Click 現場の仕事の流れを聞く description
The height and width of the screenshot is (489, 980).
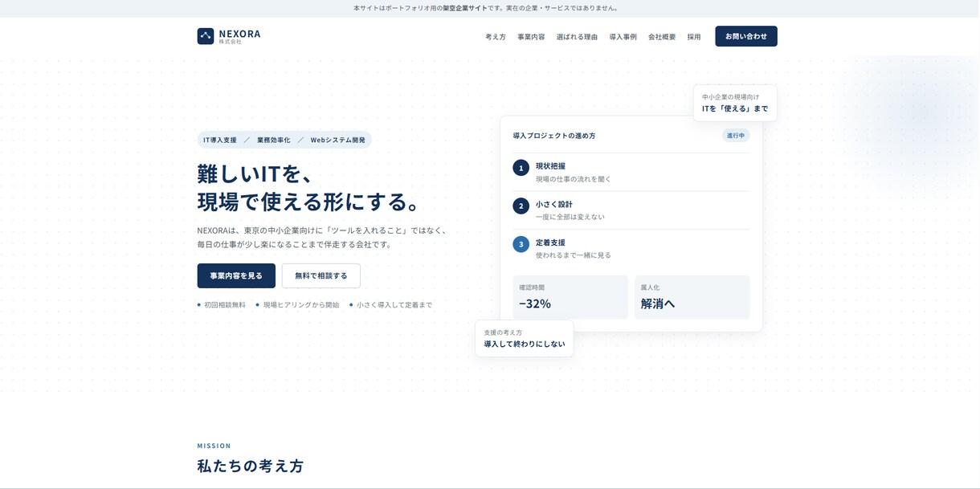(574, 179)
